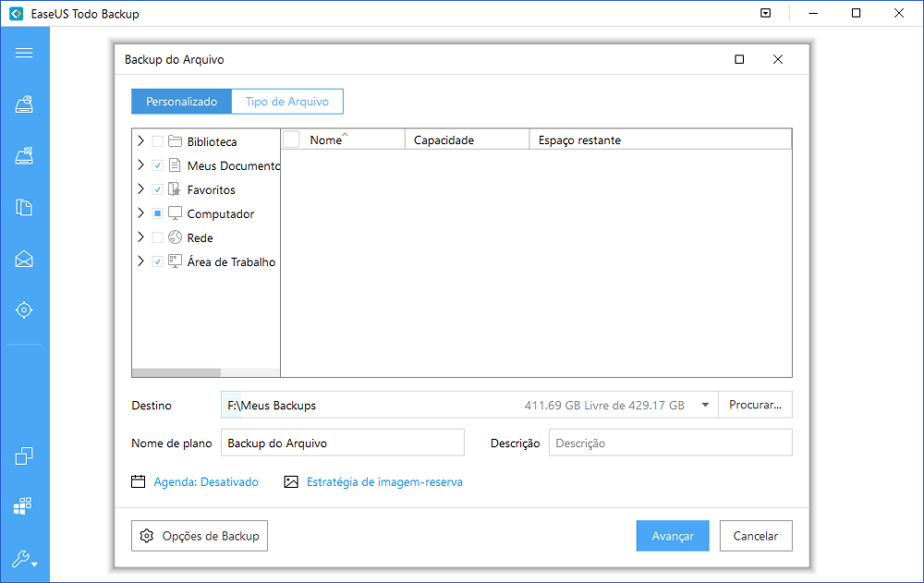Image resolution: width=924 pixels, height=583 pixels.
Task: Click the Avançar button
Action: click(672, 536)
